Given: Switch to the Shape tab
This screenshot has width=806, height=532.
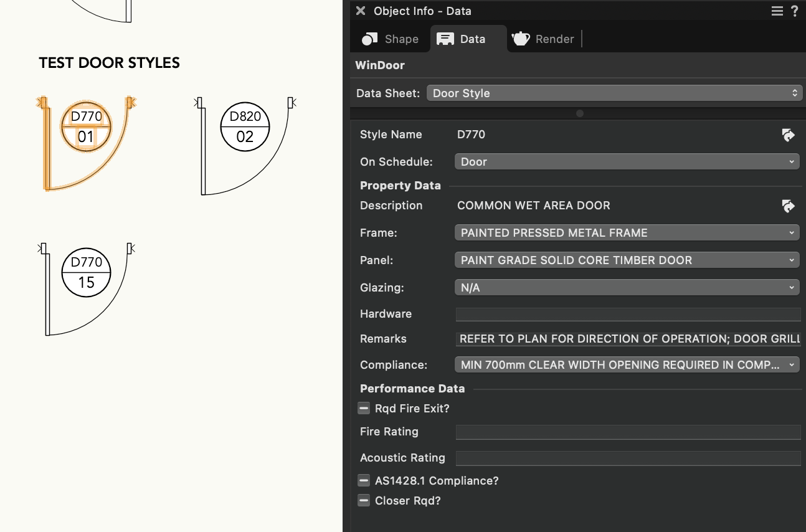Looking at the screenshot, I should 391,39.
